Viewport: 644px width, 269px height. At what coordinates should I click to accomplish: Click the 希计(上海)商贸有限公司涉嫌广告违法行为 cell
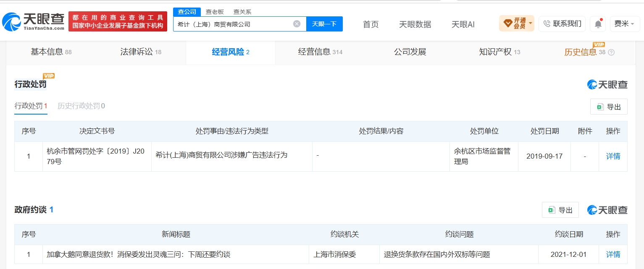pyautogui.click(x=232, y=156)
